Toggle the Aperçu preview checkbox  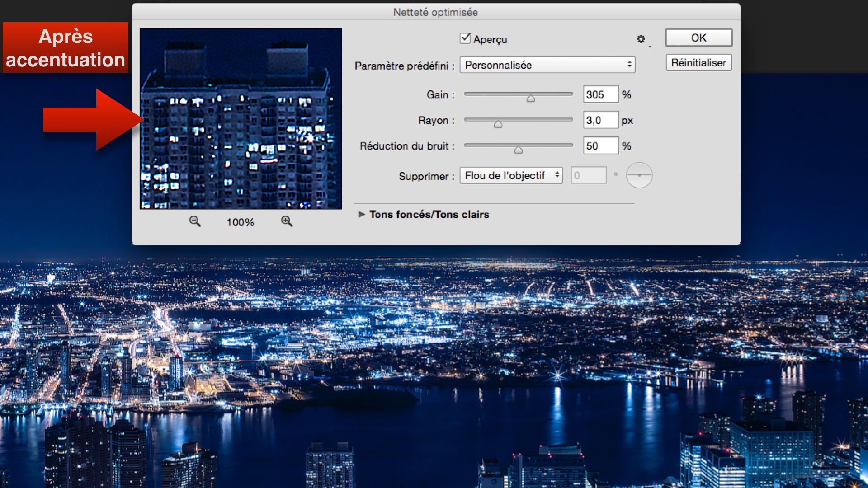[x=465, y=38]
